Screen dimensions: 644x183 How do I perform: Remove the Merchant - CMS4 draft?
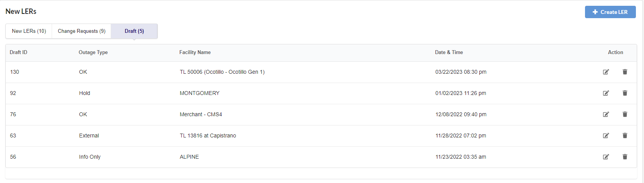625,114
